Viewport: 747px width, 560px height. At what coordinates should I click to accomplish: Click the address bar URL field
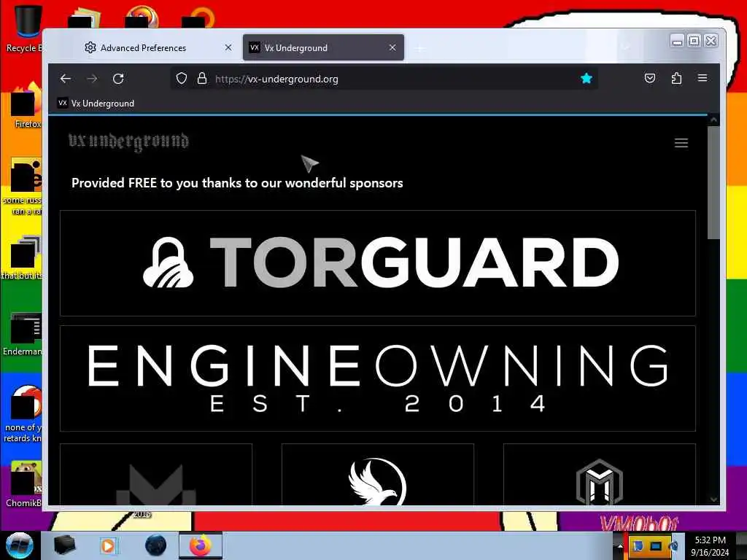pyautogui.click(x=384, y=79)
